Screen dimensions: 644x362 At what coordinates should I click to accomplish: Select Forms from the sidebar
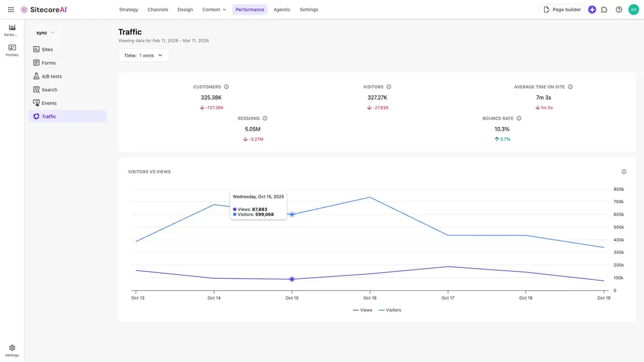click(x=49, y=62)
